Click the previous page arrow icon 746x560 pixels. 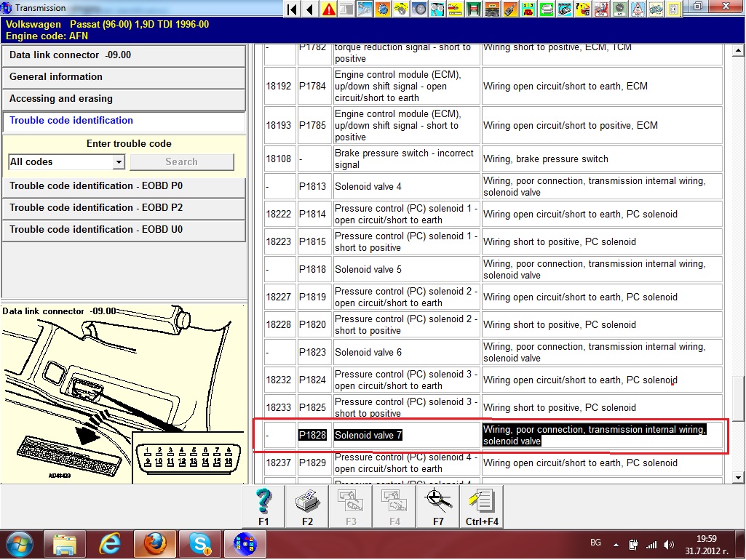(x=310, y=9)
